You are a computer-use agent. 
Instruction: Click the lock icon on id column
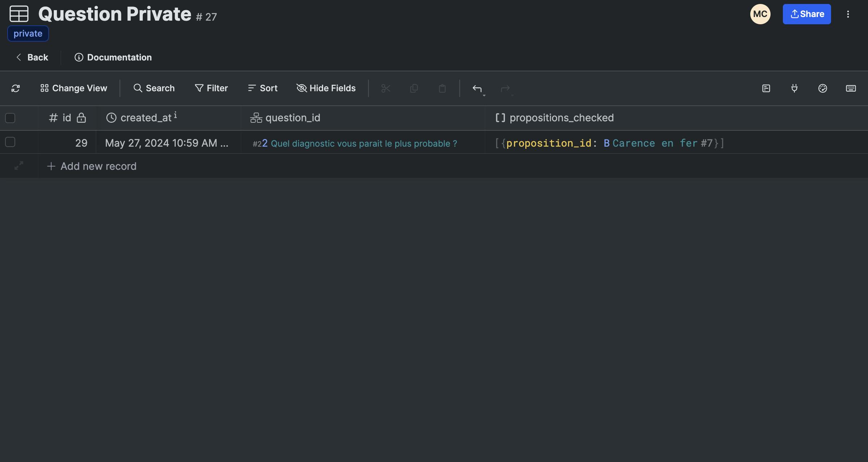click(x=82, y=118)
